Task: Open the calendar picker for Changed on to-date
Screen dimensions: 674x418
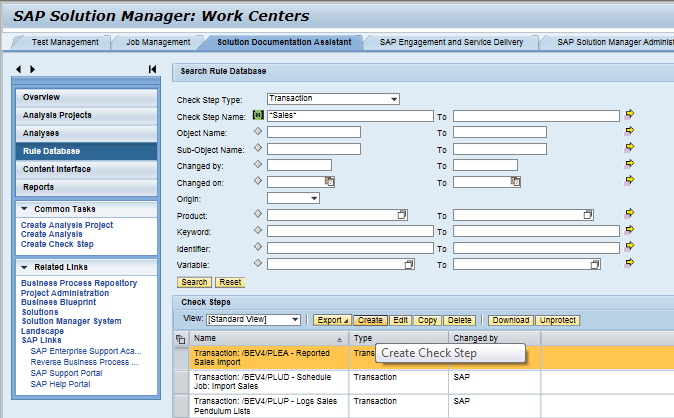Action: (515, 181)
